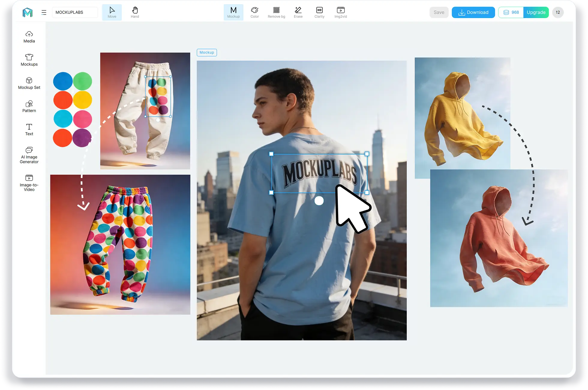Screen dimensions: 588x390
Task: Open Mockups panel in sidebar
Action: click(x=29, y=60)
